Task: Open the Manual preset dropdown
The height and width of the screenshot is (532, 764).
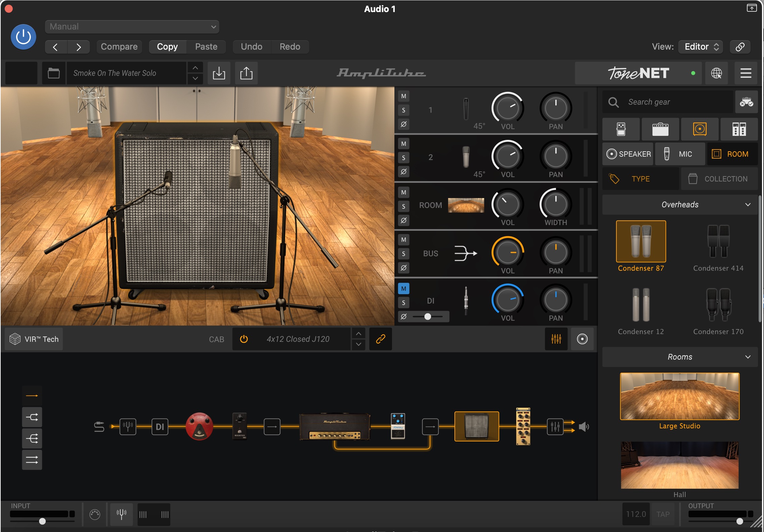Action: pyautogui.click(x=132, y=27)
